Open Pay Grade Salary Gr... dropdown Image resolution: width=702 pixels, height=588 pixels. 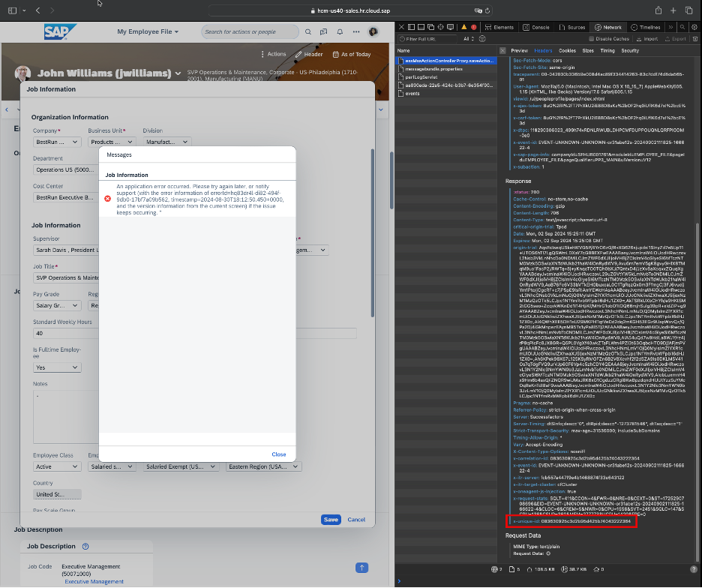click(x=57, y=305)
